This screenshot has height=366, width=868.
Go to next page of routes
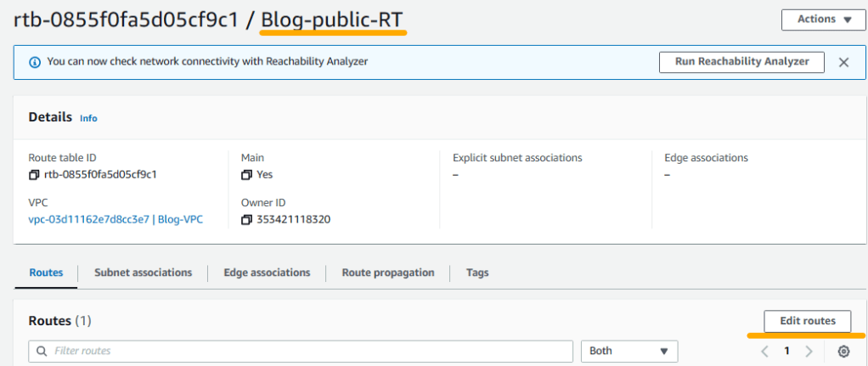pyautogui.click(x=809, y=352)
